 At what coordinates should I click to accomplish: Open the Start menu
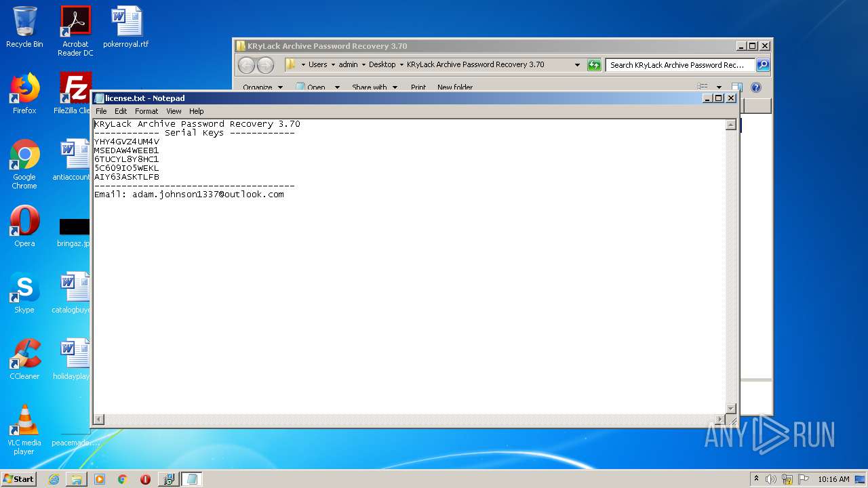pos(19,479)
